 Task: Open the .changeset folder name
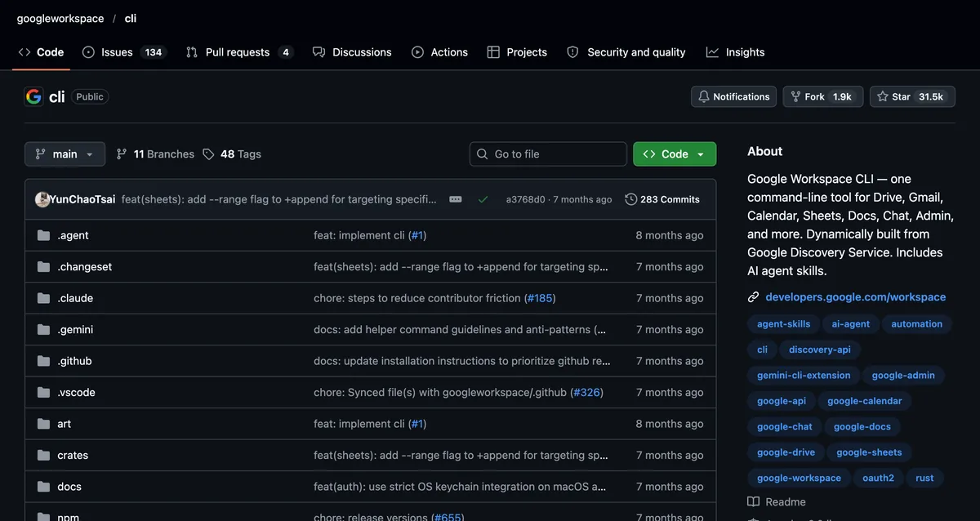tap(85, 267)
